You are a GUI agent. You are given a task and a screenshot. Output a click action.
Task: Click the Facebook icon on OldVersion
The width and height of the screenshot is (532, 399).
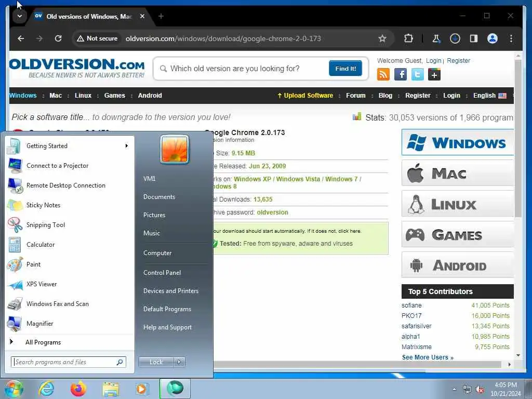tap(401, 74)
